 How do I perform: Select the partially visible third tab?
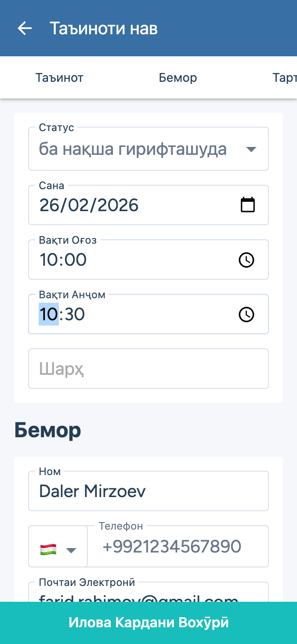[x=285, y=78]
